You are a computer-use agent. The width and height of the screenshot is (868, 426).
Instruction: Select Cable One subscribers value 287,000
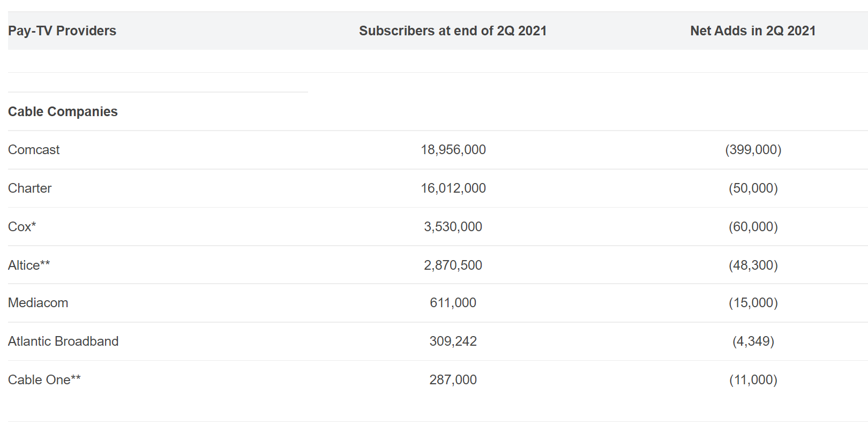coord(453,380)
